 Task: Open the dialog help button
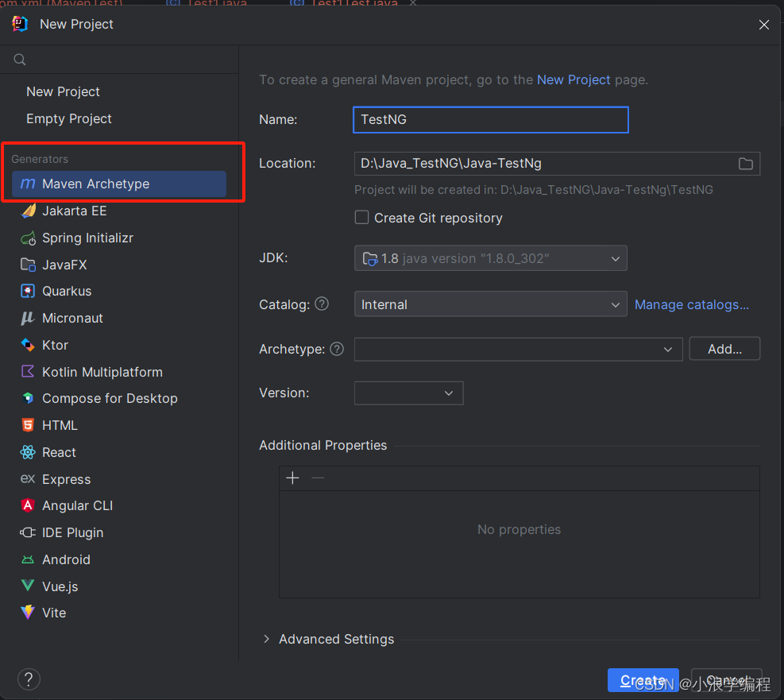pyautogui.click(x=29, y=679)
